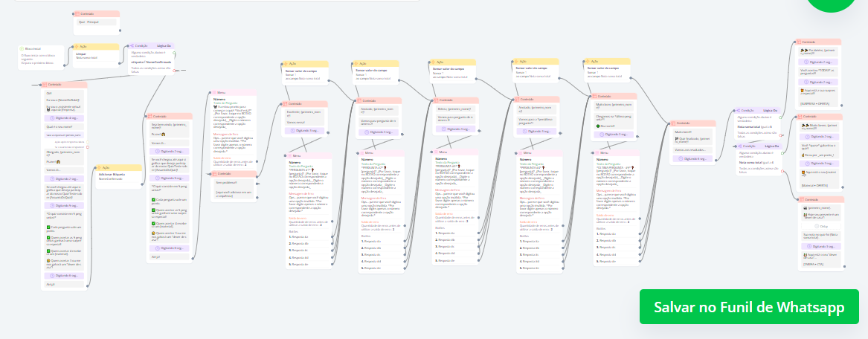
Task: Click the Lógica Ou label on the NomeConfirmado condition
Action: pyautogui.click(x=164, y=45)
